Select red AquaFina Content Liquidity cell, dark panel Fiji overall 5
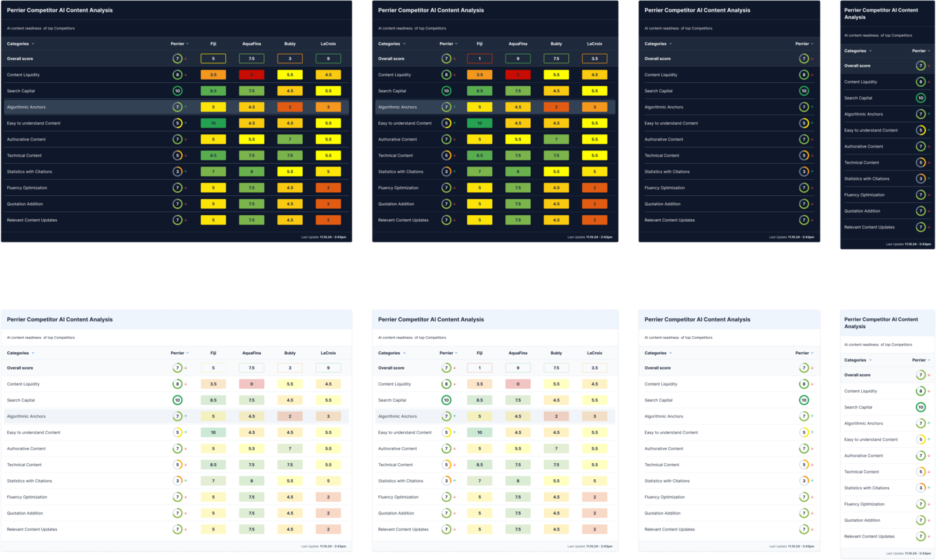Screen dimensions: 936x560 [251, 75]
